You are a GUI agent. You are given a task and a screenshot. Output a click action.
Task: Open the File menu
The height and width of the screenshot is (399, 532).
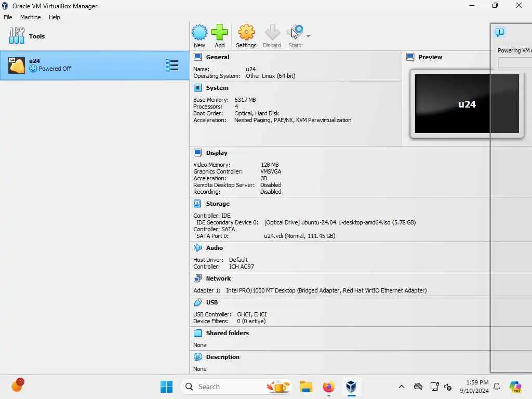(x=8, y=17)
